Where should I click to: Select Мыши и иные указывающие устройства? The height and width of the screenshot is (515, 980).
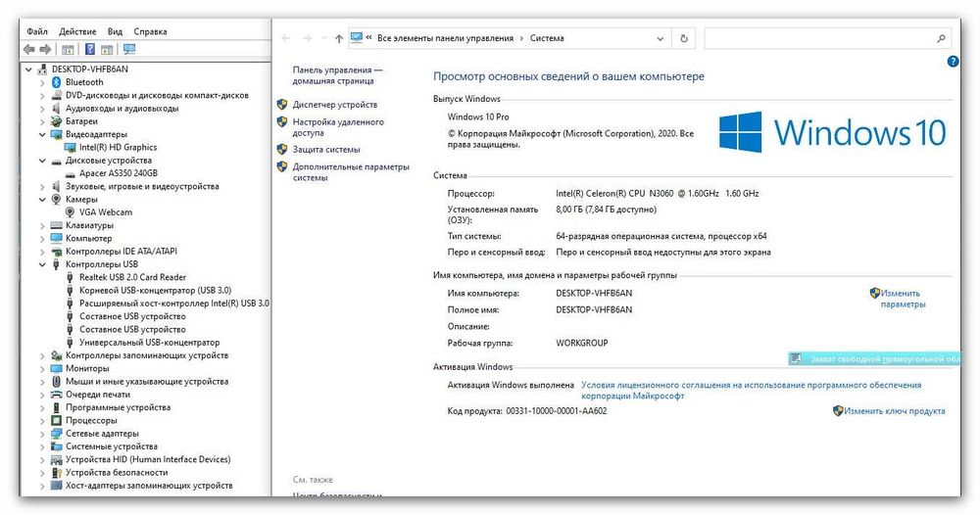(x=147, y=382)
